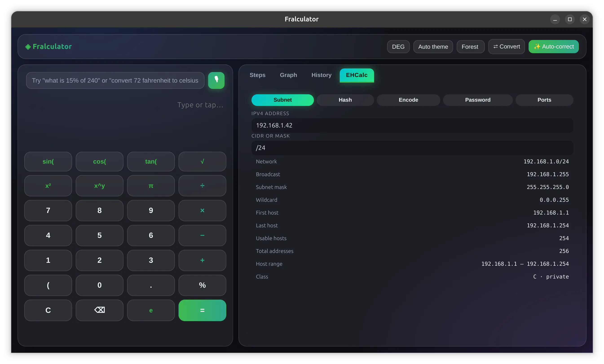The image size is (604, 364).
Task: Click the equals key
Action: click(x=202, y=310)
